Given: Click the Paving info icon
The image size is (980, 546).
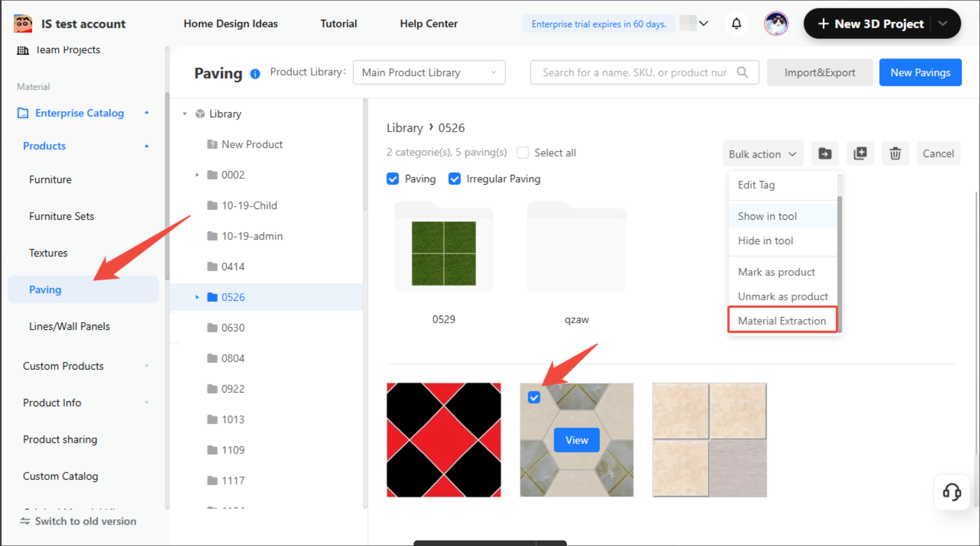Looking at the screenshot, I should pos(255,74).
